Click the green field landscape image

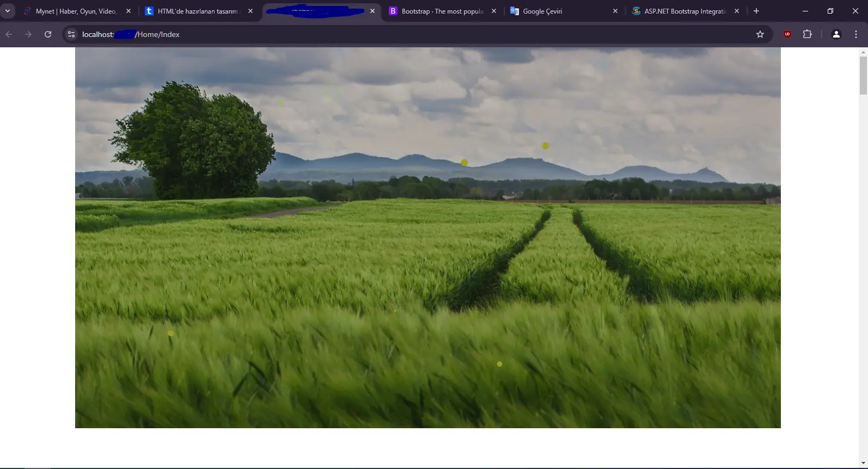point(428,238)
